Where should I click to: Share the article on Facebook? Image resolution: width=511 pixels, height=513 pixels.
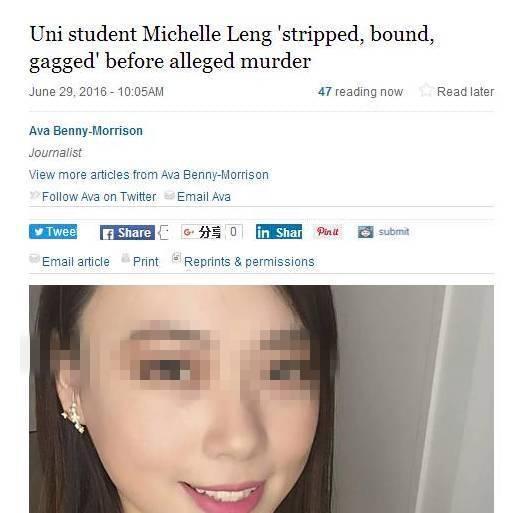point(127,232)
